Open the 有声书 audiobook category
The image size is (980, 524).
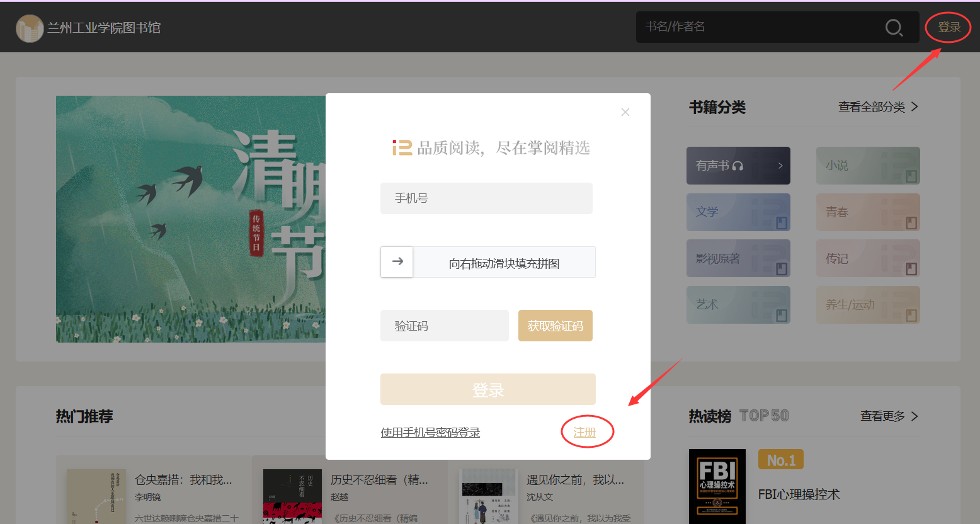(738, 166)
